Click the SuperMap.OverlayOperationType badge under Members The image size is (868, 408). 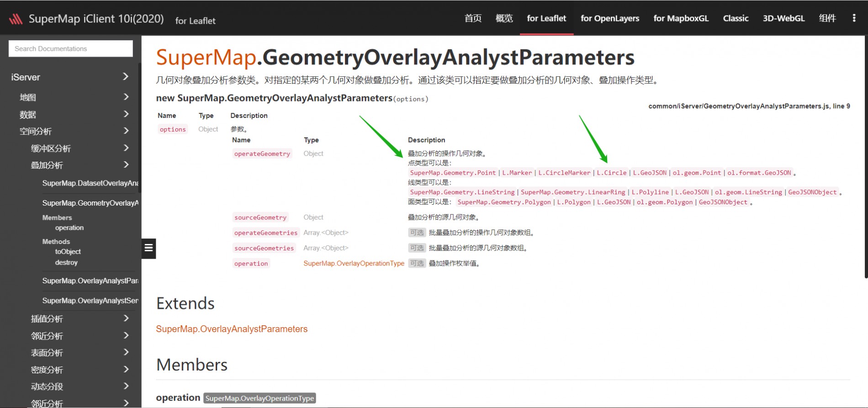[x=259, y=398]
